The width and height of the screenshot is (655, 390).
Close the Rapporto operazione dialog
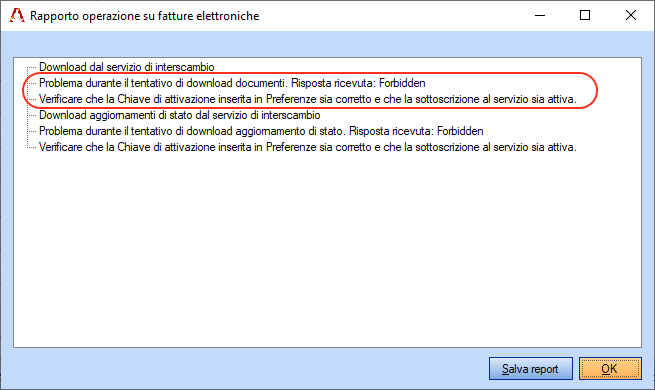(x=631, y=15)
